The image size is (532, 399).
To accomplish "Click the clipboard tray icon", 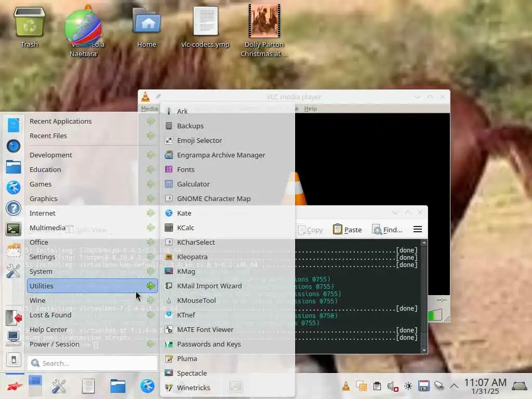I will click(377, 386).
